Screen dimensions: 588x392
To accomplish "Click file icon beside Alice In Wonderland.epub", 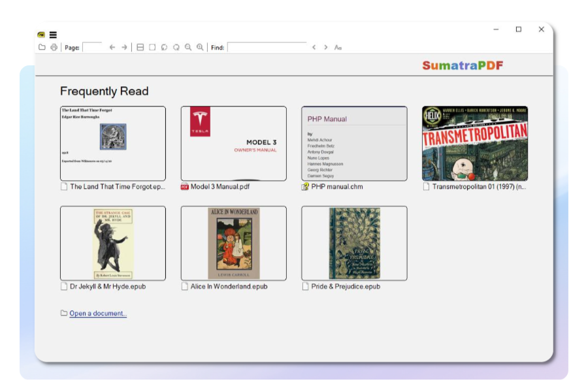I will (184, 287).
